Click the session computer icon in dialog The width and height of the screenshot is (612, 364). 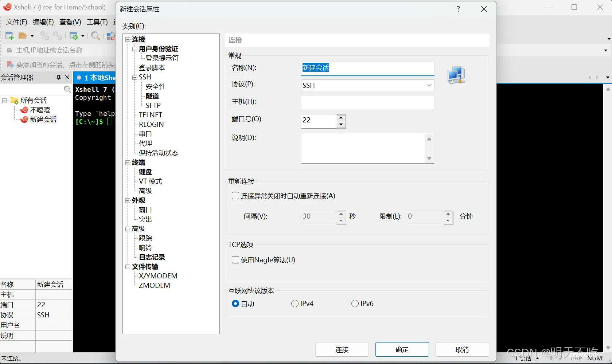click(x=456, y=75)
